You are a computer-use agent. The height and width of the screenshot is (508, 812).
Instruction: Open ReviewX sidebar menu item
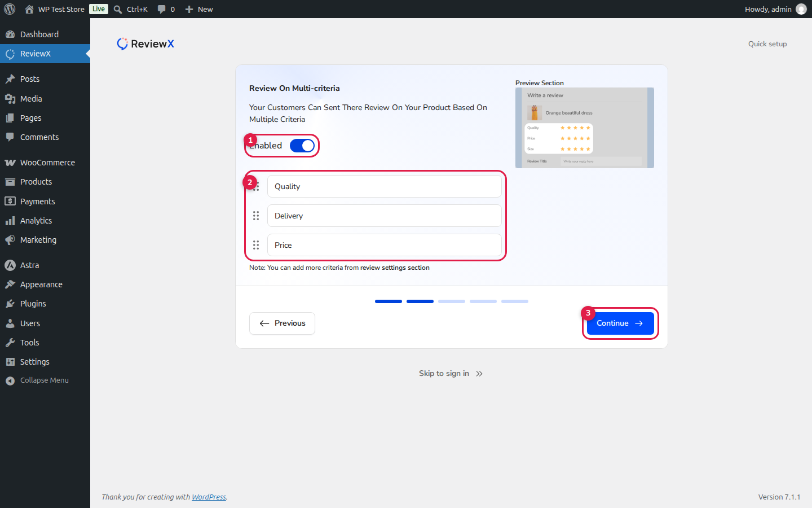[45, 54]
